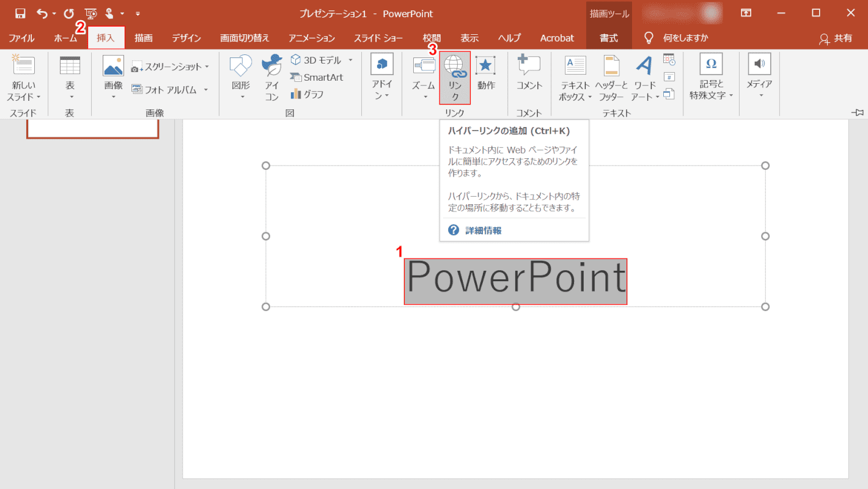Viewport: 868px width, 489px height.
Task: Expand the 3D Model dropdown arrow
Action: pyautogui.click(x=350, y=60)
